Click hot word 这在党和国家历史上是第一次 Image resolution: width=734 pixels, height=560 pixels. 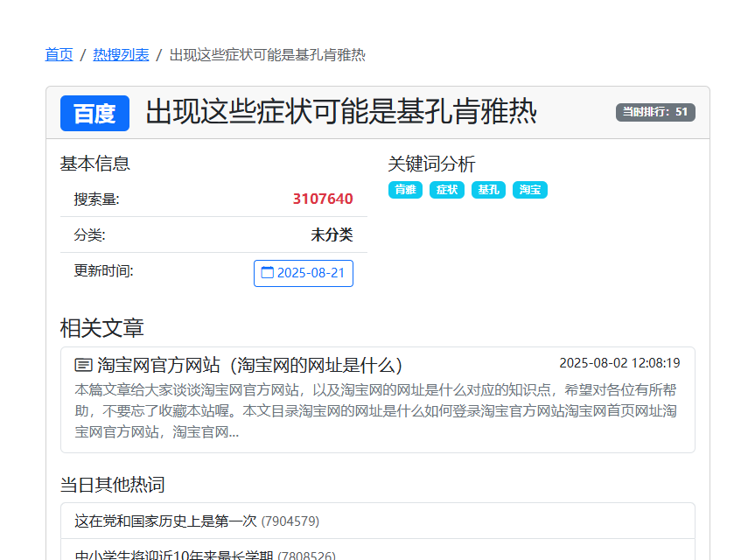(x=166, y=521)
